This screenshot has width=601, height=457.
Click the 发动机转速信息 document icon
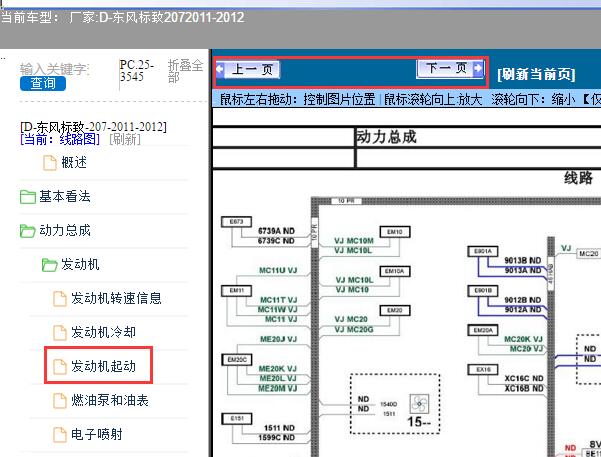59,299
